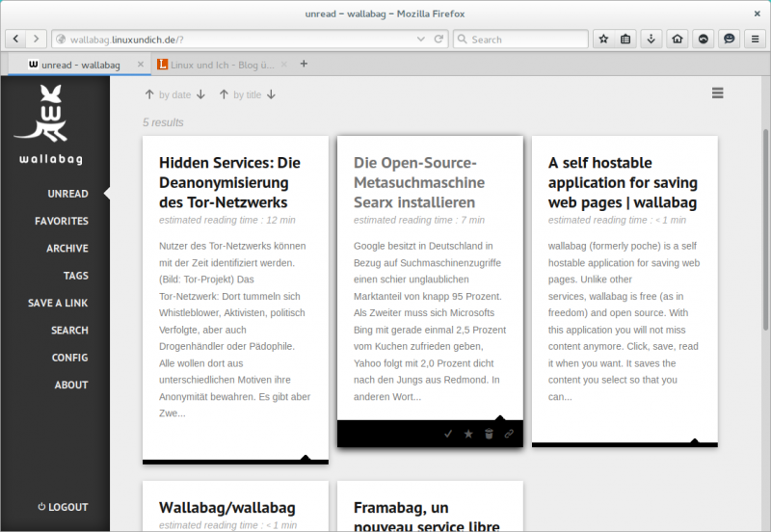Open the Hidden Services article title
This screenshot has height=532, width=771.
click(x=229, y=182)
